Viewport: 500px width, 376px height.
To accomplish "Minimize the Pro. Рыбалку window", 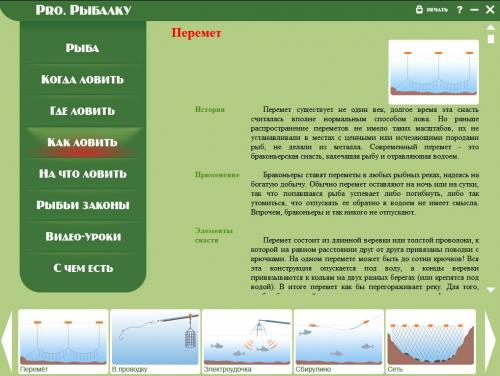I will pos(474,10).
